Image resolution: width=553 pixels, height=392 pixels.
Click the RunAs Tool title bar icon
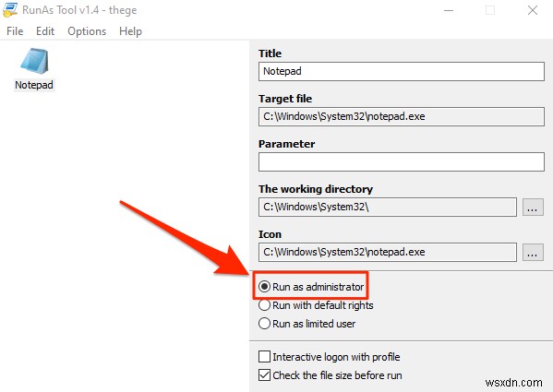click(9, 9)
